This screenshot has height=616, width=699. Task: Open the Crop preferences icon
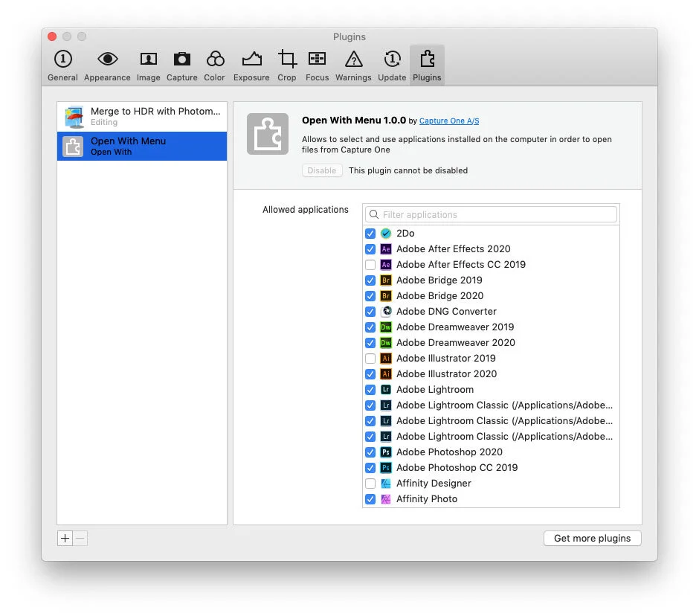pyautogui.click(x=286, y=59)
